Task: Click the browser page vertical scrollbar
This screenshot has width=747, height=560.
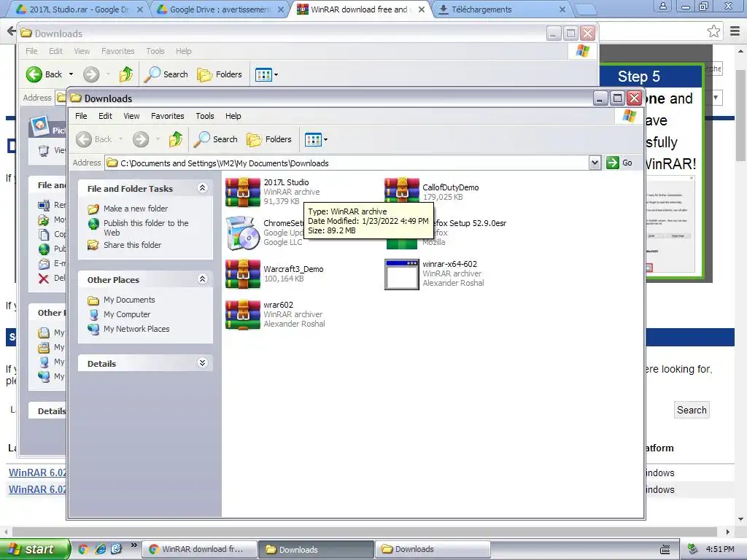Action: point(740,116)
